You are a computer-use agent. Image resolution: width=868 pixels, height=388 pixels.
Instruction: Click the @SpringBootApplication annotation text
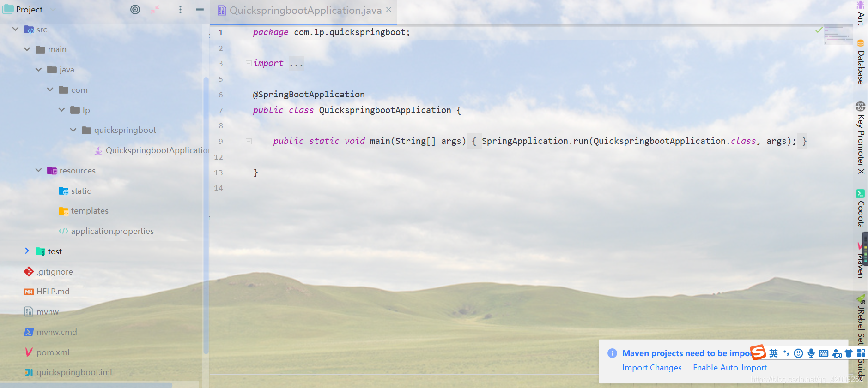click(309, 95)
